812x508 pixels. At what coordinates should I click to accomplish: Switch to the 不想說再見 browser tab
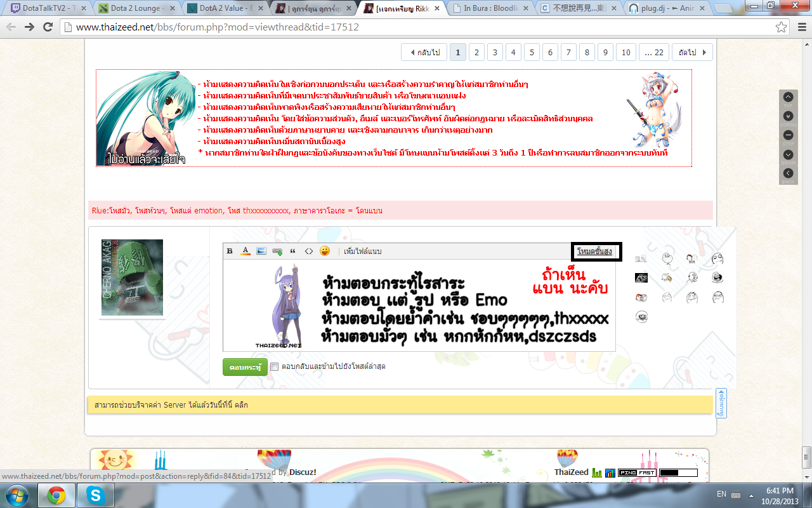click(579, 8)
